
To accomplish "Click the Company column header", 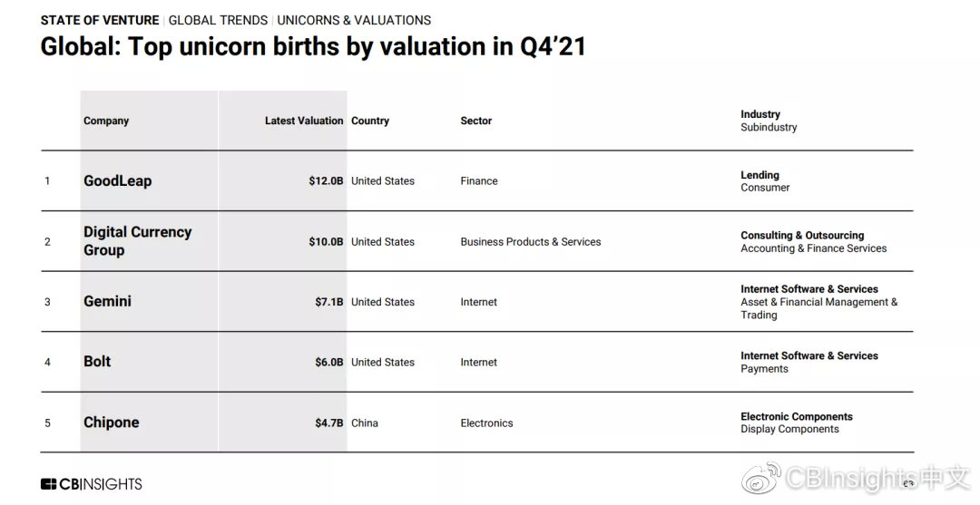I will [106, 121].
